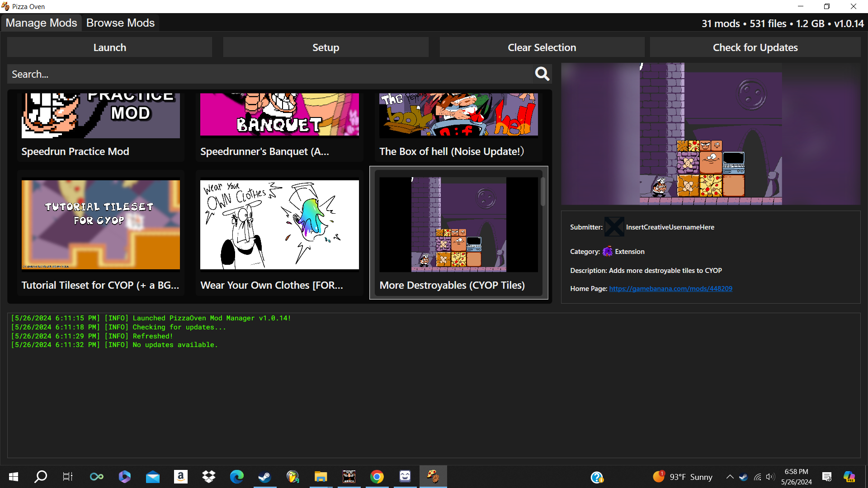868x488 pixels.
Task: Open File Explorer from the taskbar
Action: tap(321, 477)
